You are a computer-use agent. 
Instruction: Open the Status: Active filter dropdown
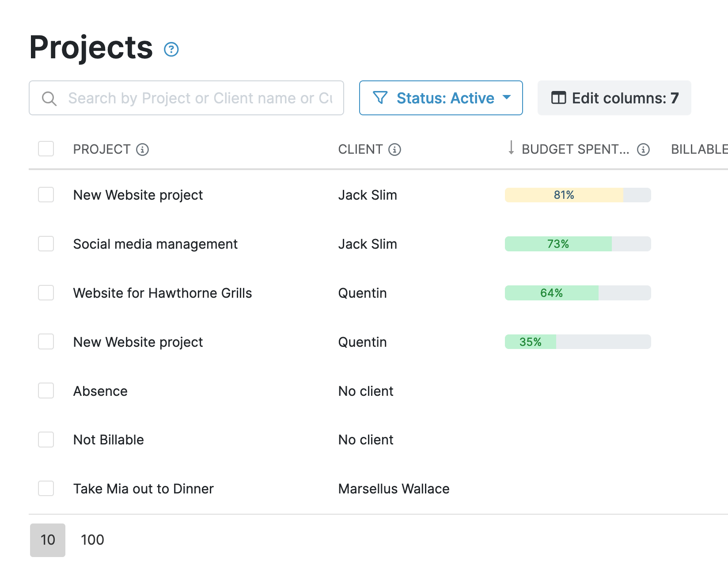[x=440, y=98]
